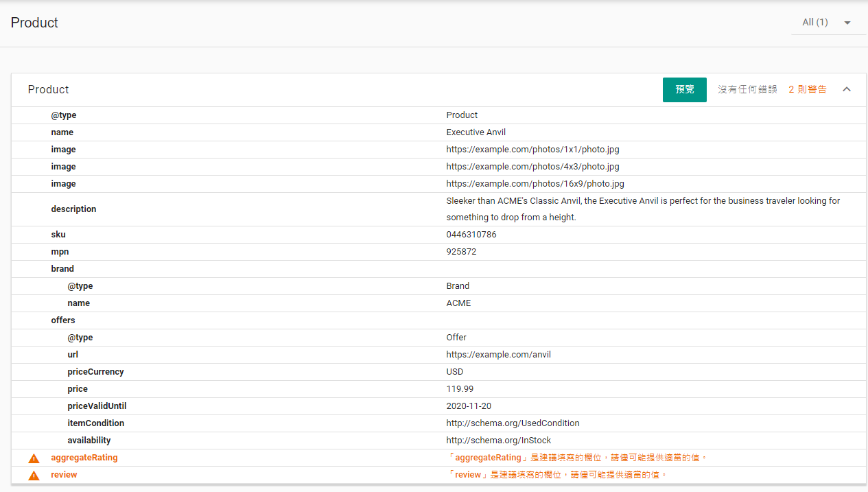Click the brand property row
This screenshot has width=868, height=492.
point(62,269)
